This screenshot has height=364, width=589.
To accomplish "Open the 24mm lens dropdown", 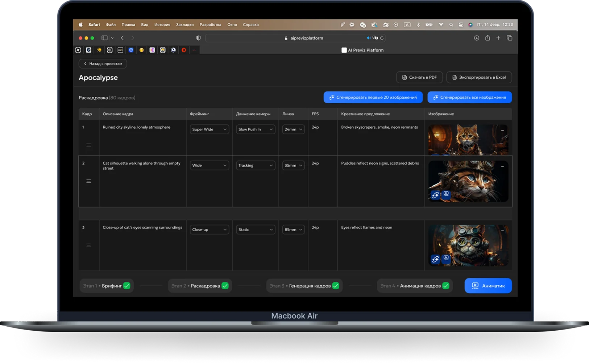I will (x=293, y=129).
